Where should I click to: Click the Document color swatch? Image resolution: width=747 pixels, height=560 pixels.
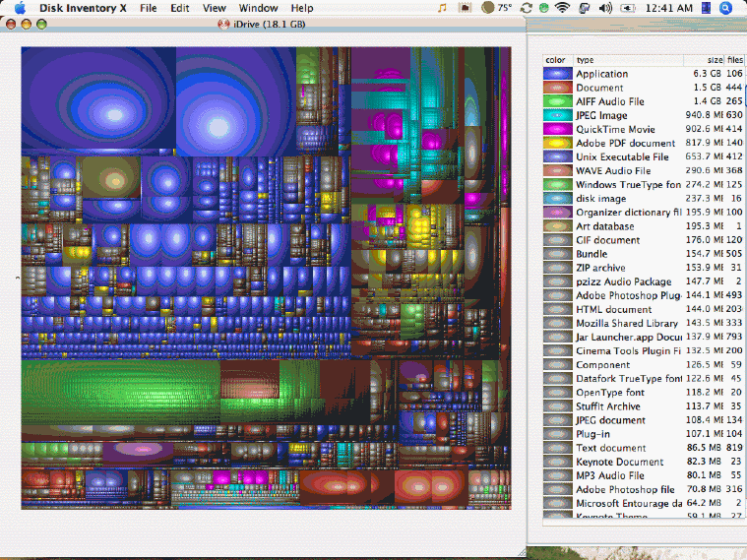pos(558,88)
